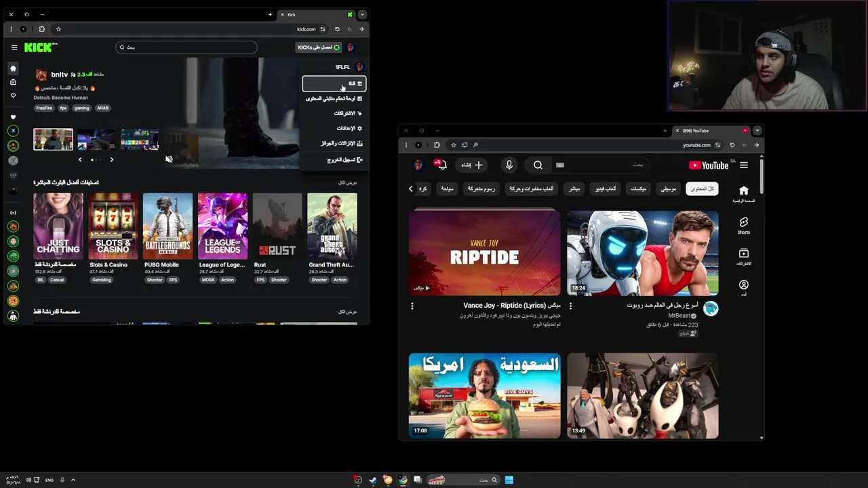Viewport: 868px width, 488px height.
Task: Open Shorts in YouTube sidebar
Action: pos(744,226)
